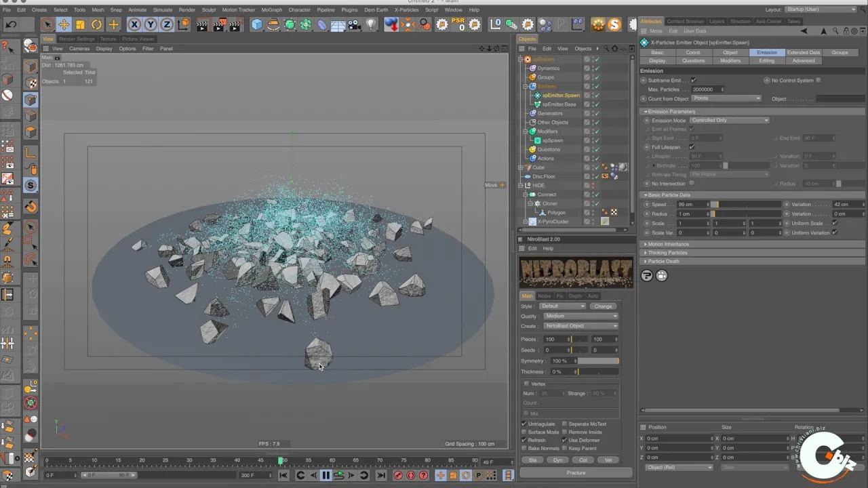Select the Live Selection tool
This screenshot has height=488, width=868.
(x=47, y=25)
